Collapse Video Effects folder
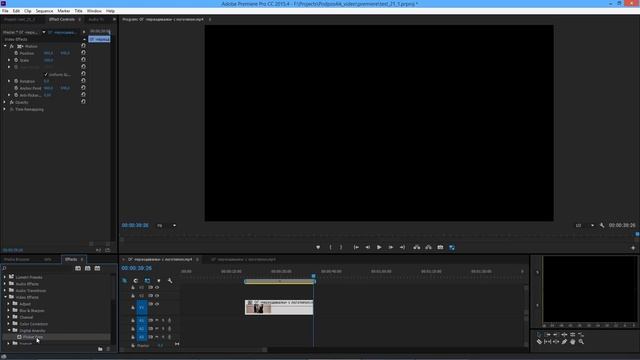 (x=5, y=297)
